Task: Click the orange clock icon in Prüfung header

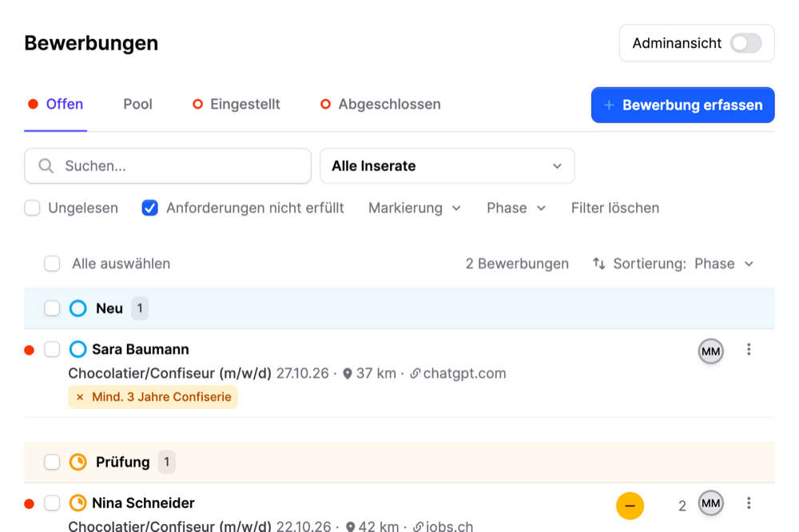Action: pos(78,463)
